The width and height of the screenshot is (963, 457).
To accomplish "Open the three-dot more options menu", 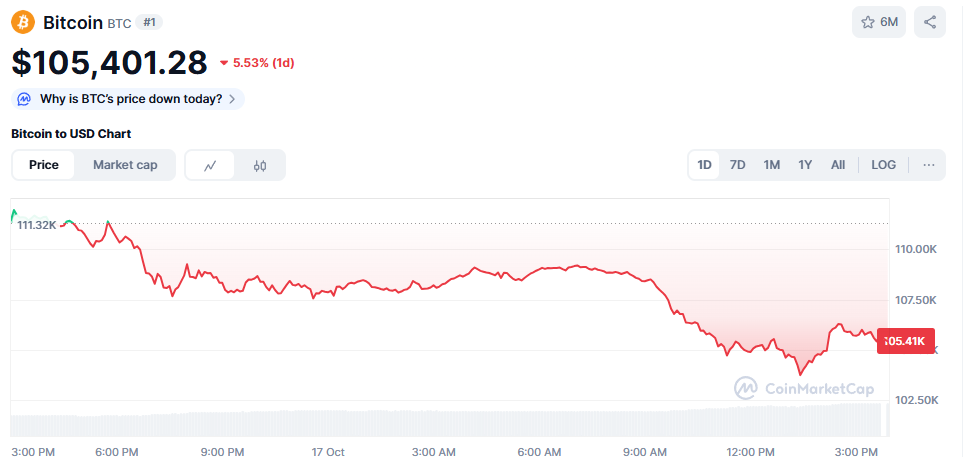I will [929, 165].
